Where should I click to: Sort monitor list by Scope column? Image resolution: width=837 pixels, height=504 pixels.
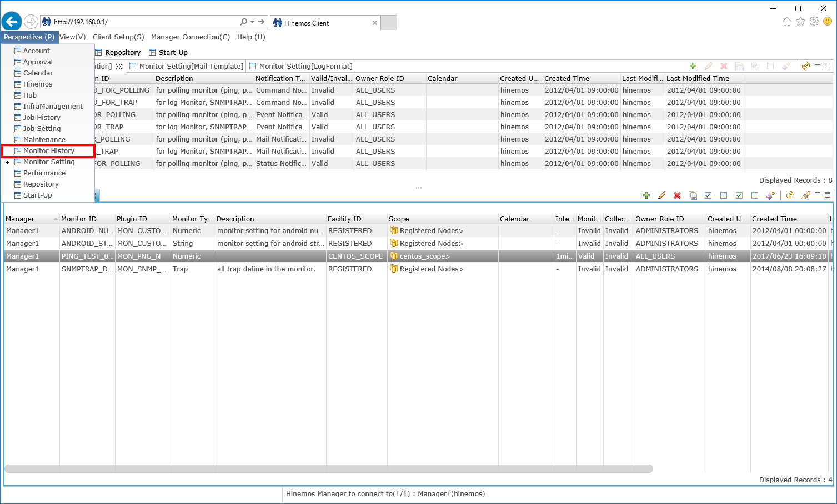[x=443, y=219]
